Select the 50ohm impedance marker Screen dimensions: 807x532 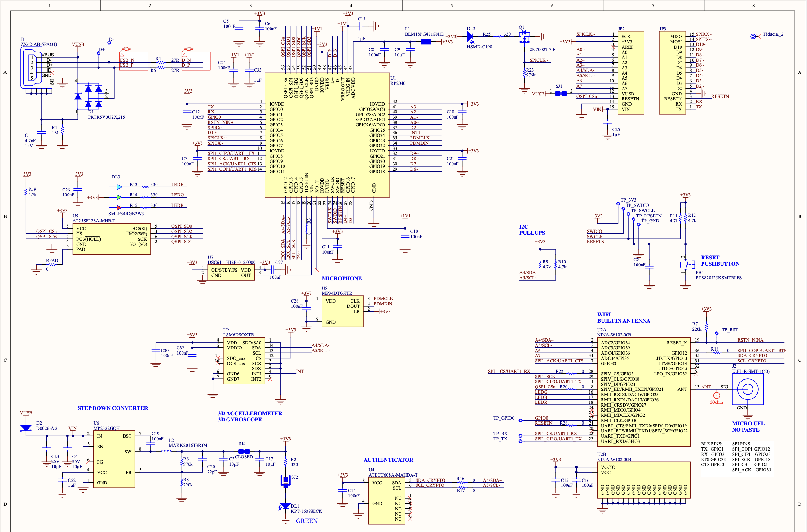point(717,396)
